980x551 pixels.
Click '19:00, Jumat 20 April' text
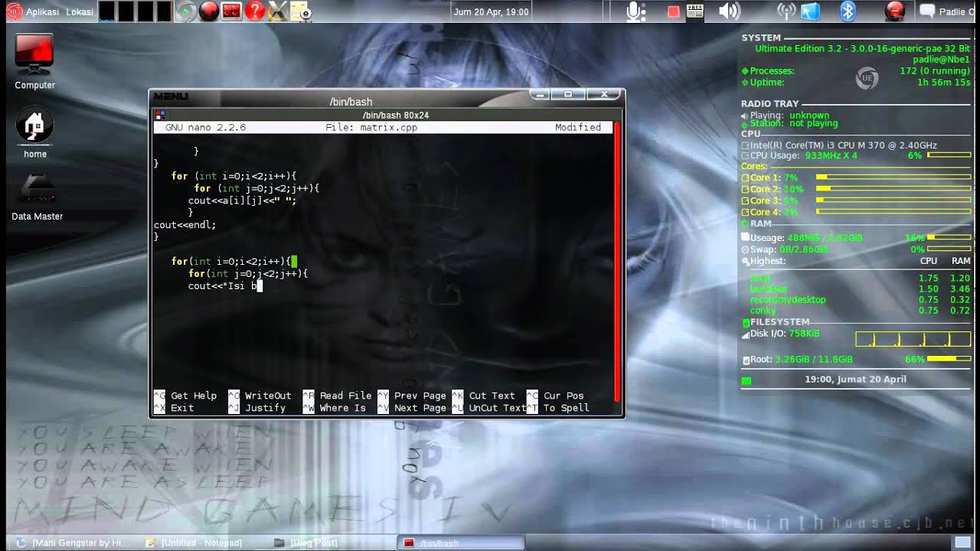pos(855,380)
